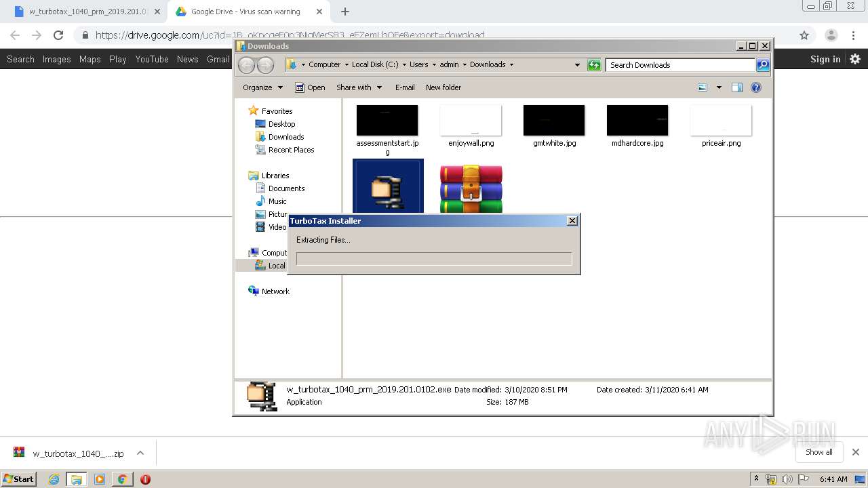Select Recent Places in Favorites
The width and height of the screenshot is (868, 488).
[x=285, y=150]
